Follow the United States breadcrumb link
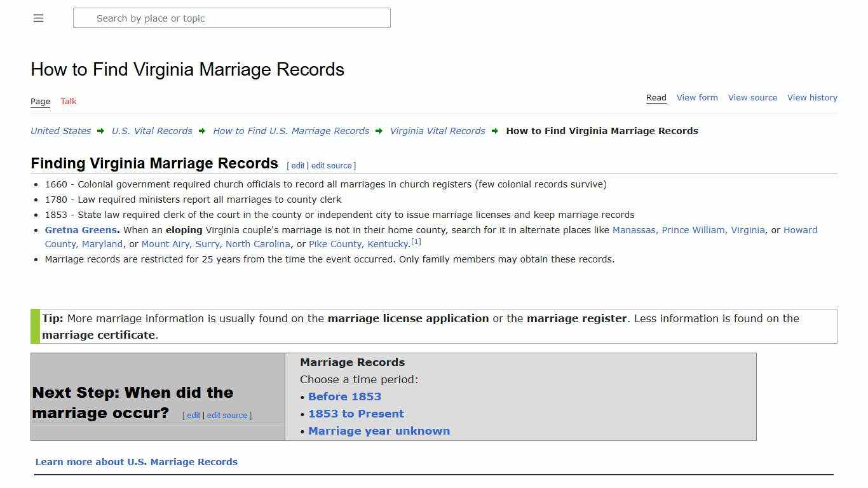Image resolution: width=868 pixels, height=488 pixels. pyautogui.click(x=60, y=131)
